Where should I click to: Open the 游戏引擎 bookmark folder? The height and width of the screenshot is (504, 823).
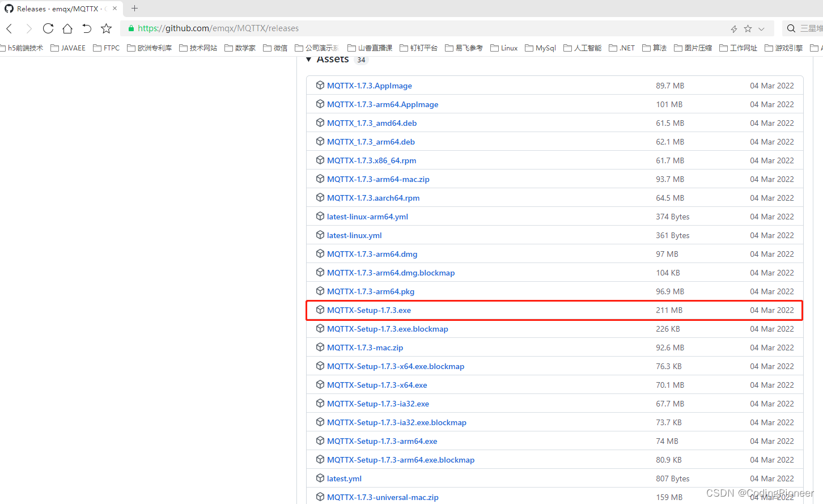[x=784, y=48]
